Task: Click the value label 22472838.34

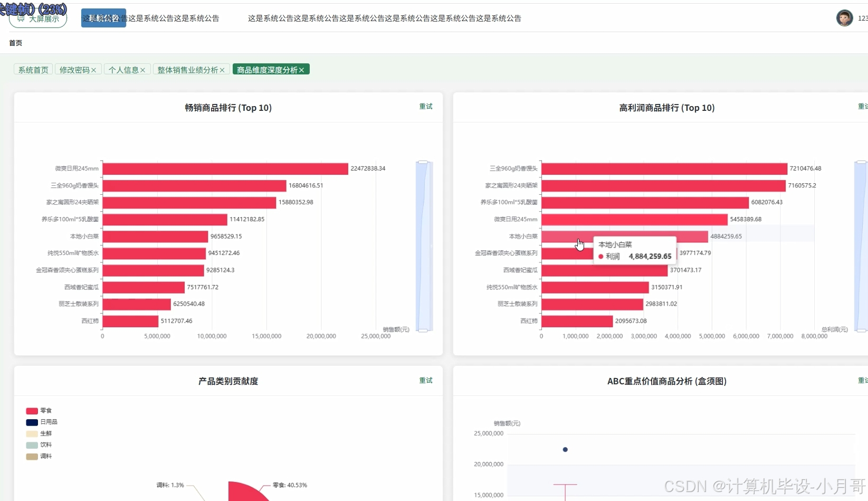Action: [x=368, y=168]
